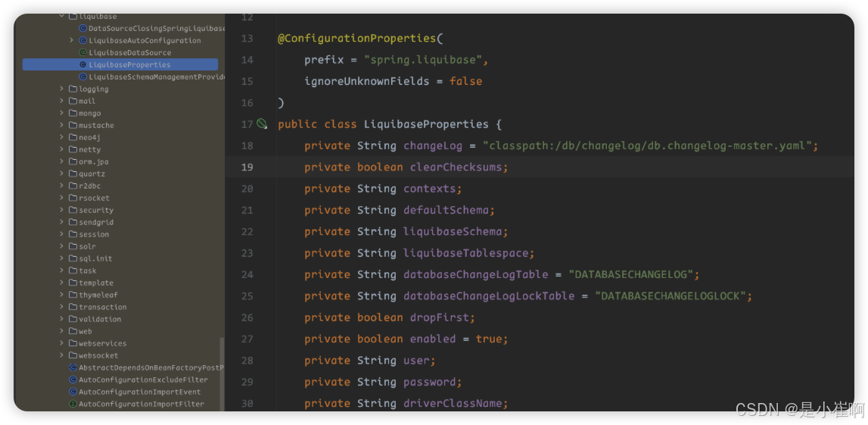Click the task folder icon
The image size is (868, 425).
pos(73,270)
